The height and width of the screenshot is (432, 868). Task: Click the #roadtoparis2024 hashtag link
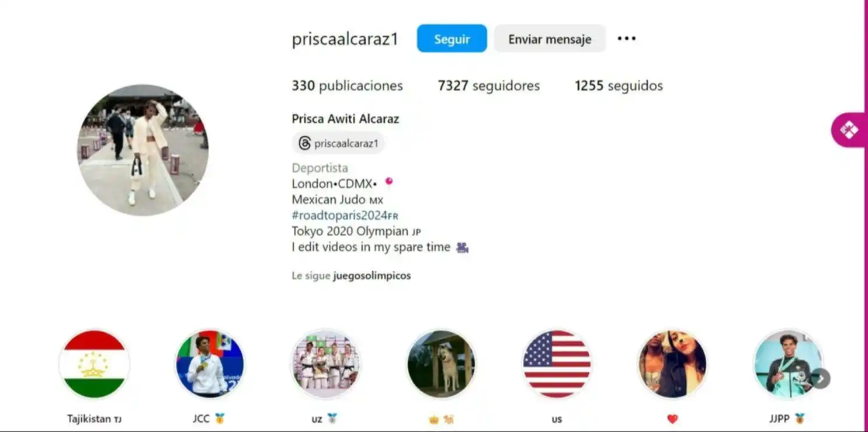pyautogui.click(x=345, y=215)
